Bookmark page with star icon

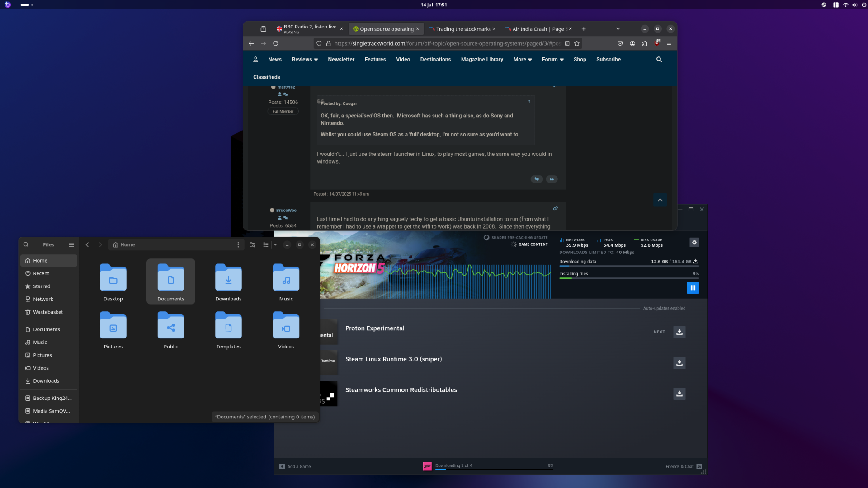click(577, 43)
